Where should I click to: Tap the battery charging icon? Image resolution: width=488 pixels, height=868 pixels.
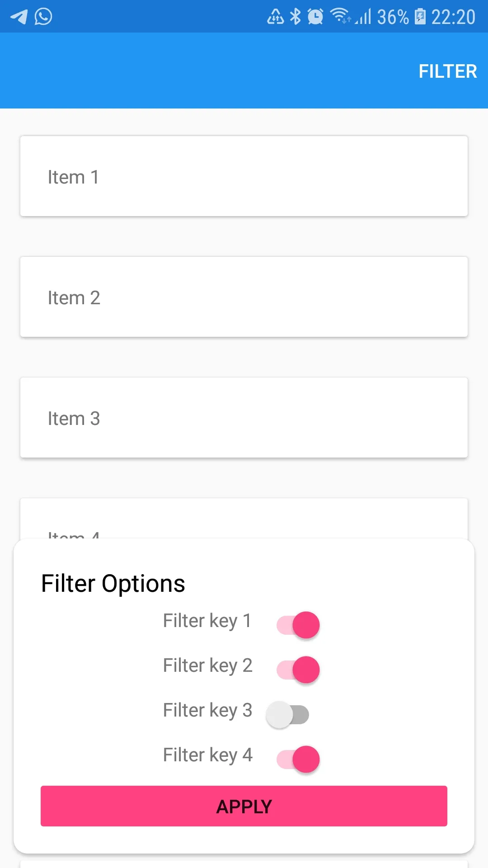[x=420, y=17]
